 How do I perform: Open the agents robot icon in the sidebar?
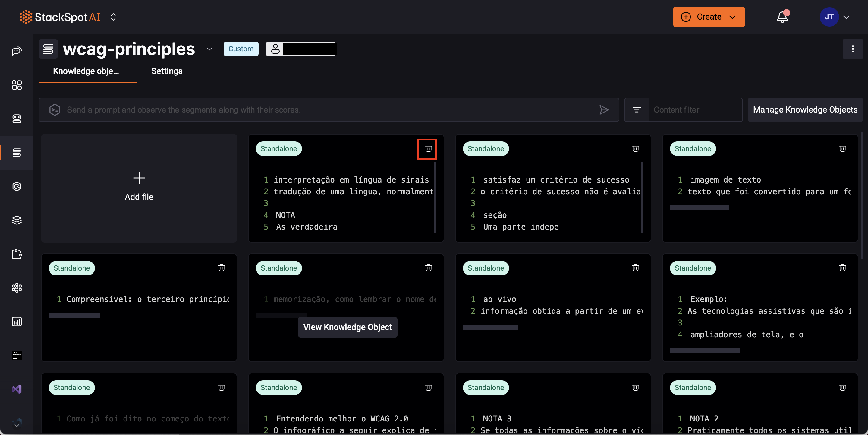(17, 119)
